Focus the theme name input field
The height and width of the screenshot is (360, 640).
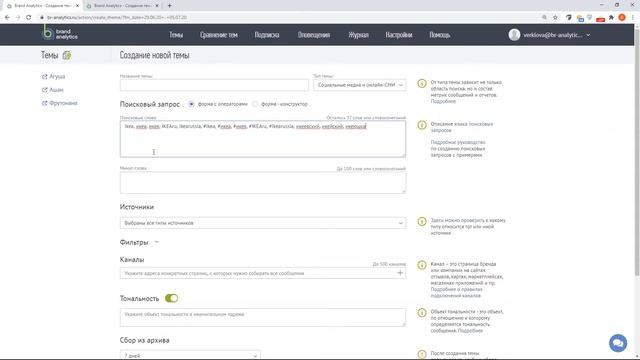click(x=214, y=85)
